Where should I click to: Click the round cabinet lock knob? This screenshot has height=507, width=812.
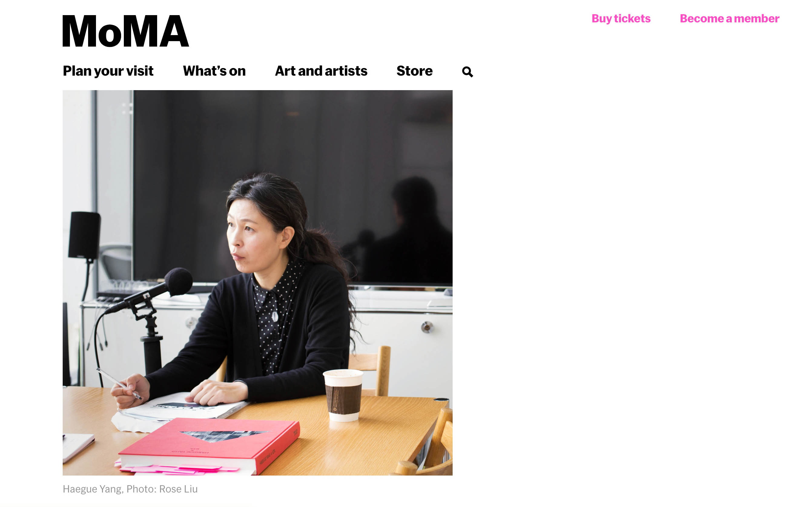point(427,327)
